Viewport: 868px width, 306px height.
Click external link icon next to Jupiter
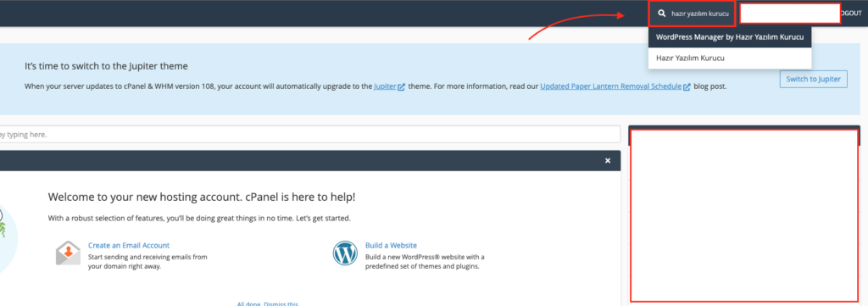[x=401, y=86]
